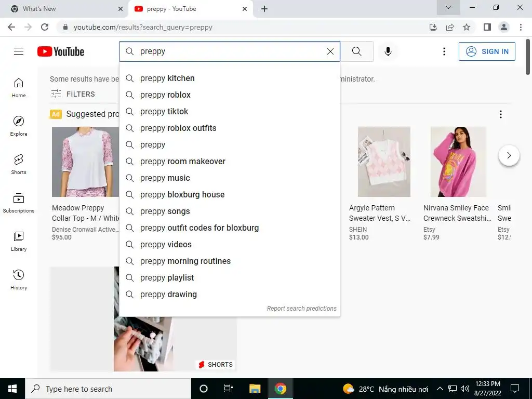The height and width of the screenshot is (399, 532).
Task: Bookmark this page with the star
Action: (x=467, y=27)
